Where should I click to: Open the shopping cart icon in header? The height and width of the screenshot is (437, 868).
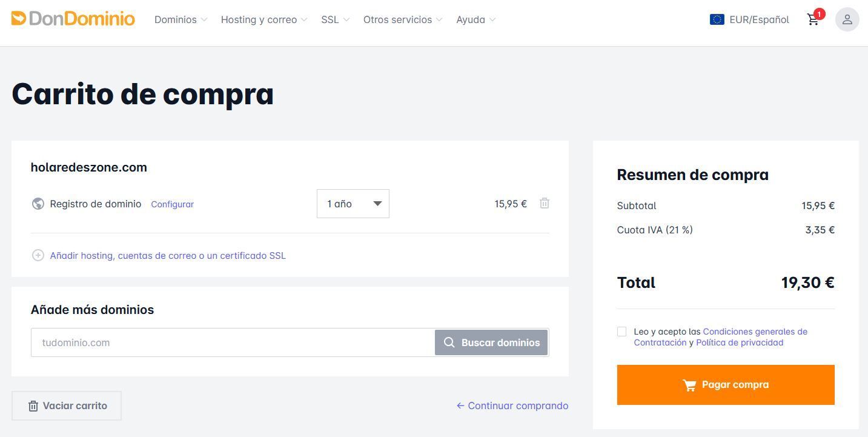click(813, 19)
